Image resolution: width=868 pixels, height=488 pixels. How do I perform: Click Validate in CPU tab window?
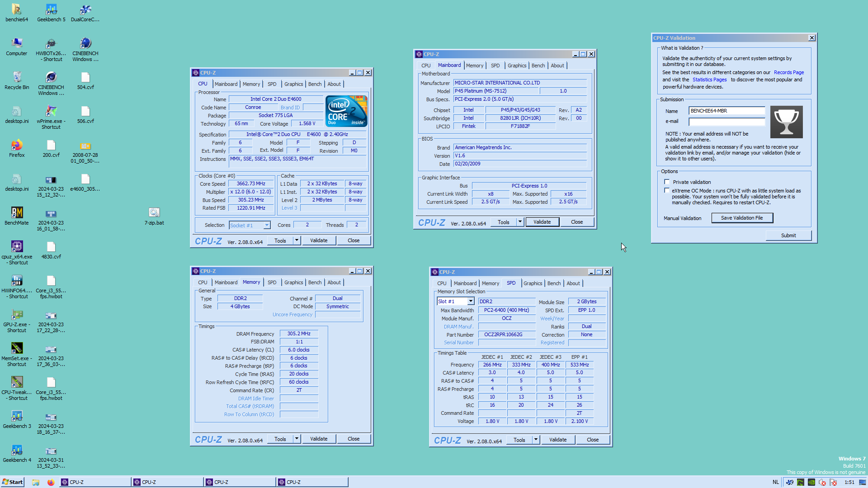[x=319, y=240]
